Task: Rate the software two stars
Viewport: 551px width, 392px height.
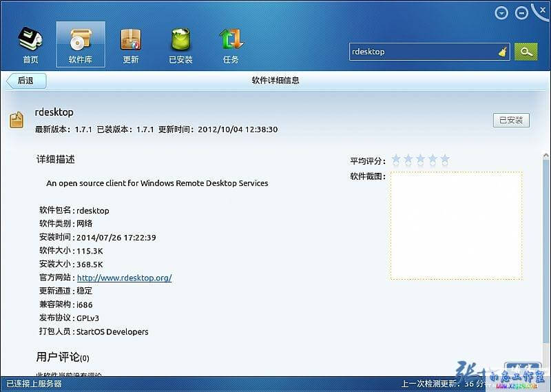Action: pyautogui.click(x=408, y=160)
